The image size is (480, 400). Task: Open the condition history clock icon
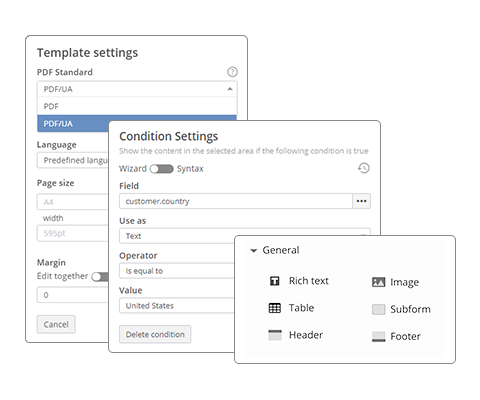click(364, 168)
